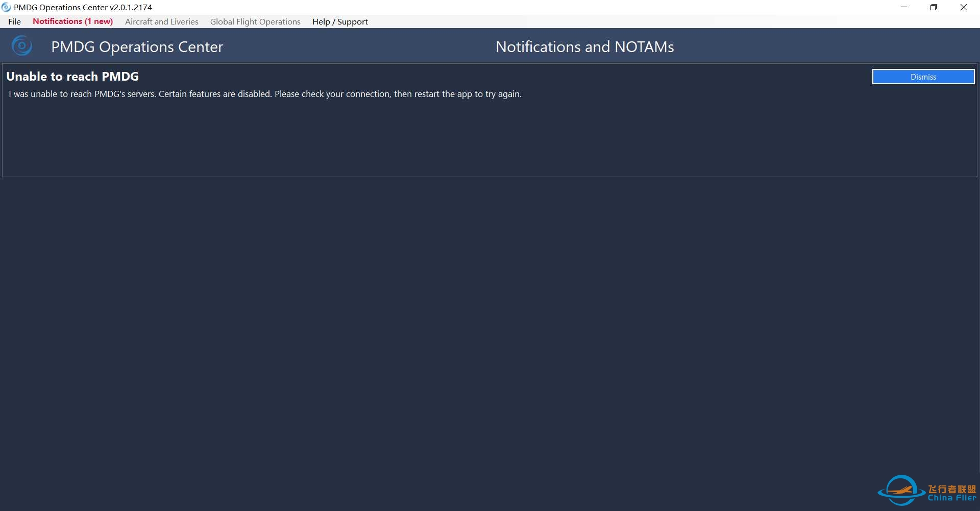Screen dimensions: 980x511
Task: Open Notifications (1 new) menu
Action: point(73,21)
